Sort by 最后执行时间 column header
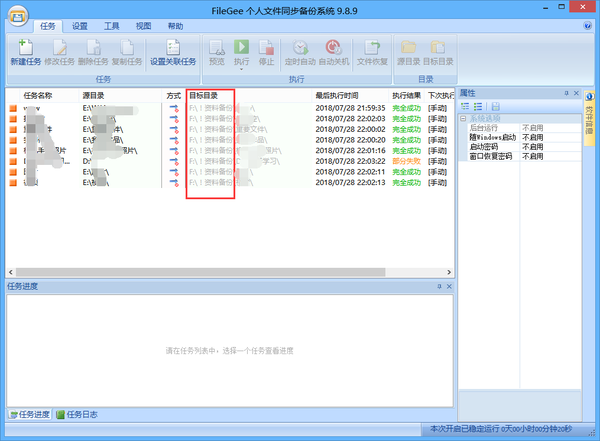This screenshot has height=441, width=600. 350,95
